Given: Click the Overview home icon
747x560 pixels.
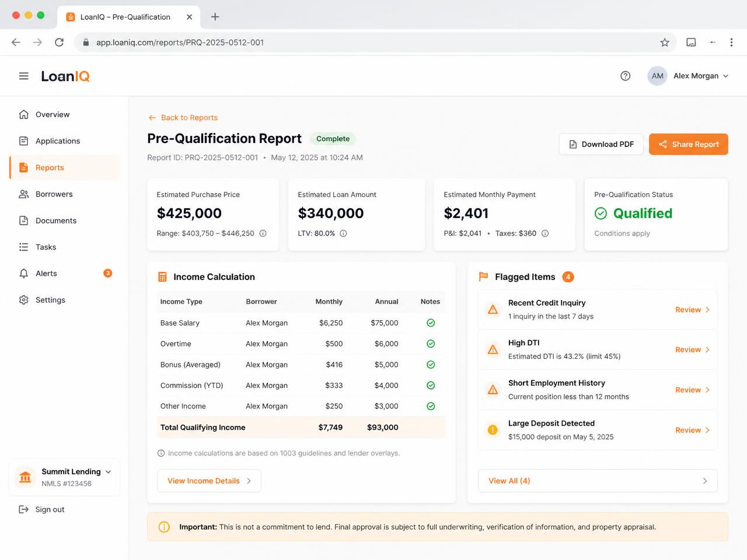Looking at the screenshot, I should 24,114.
